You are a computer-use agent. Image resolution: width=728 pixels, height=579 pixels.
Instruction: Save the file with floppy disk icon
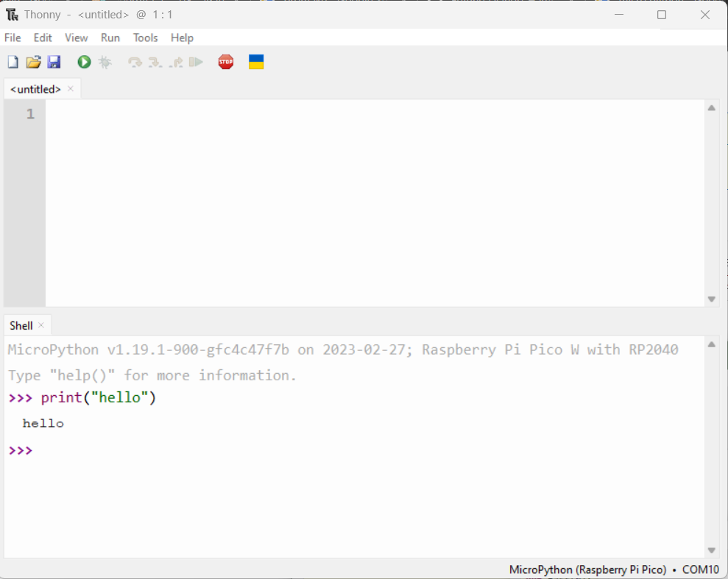click(54, 62)
